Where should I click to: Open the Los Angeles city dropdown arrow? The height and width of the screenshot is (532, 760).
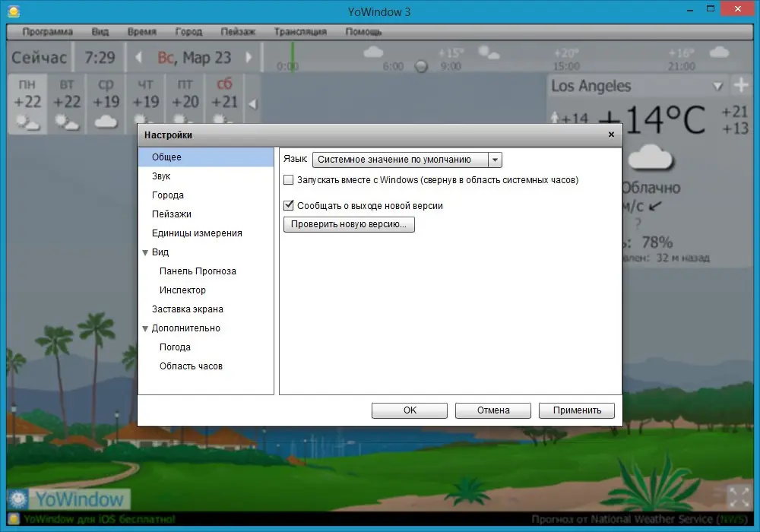(x=718, y=86)
